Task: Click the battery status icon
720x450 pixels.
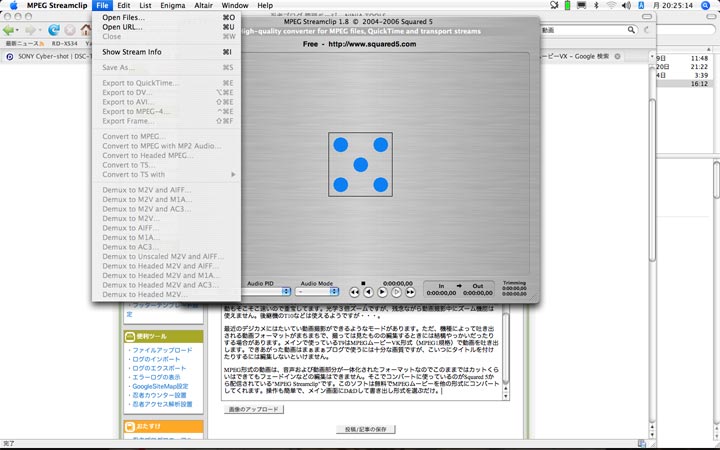Action: (x=568, y=6)
